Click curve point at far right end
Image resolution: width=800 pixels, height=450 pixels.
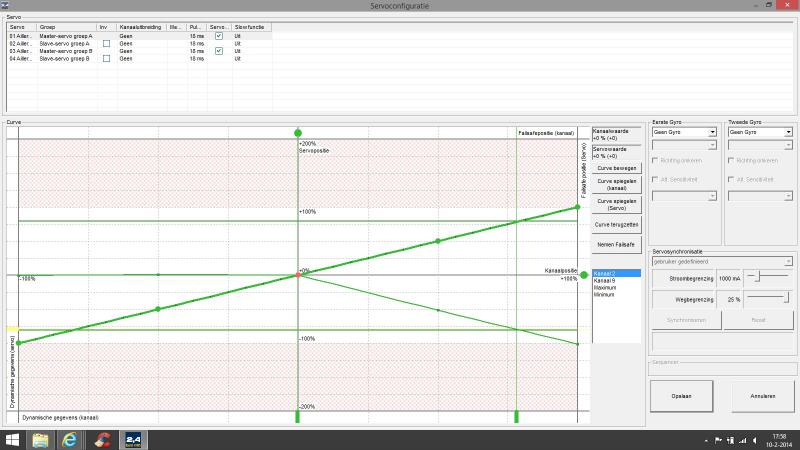[x=578, y=207]
